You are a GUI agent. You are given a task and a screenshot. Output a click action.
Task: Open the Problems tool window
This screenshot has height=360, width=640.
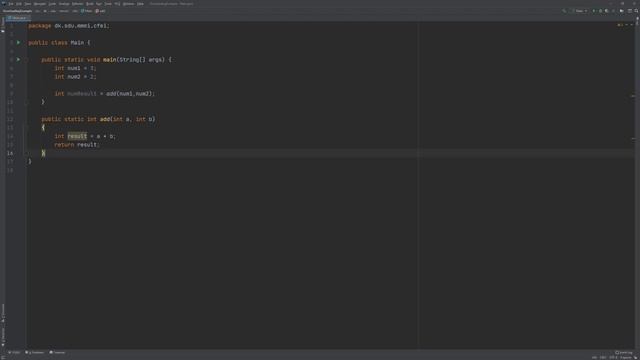(35, 352)
